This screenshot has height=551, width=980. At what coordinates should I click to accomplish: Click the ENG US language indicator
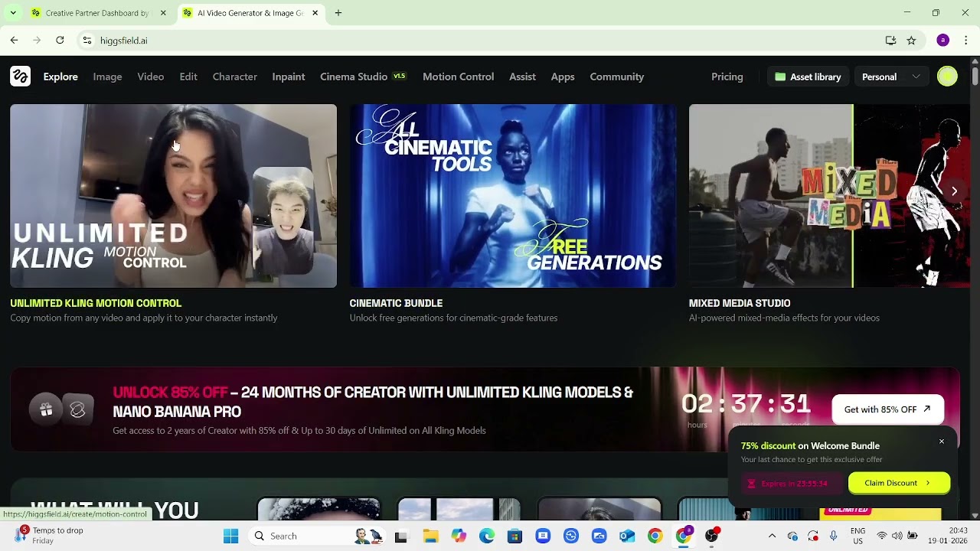click(857, 536)
